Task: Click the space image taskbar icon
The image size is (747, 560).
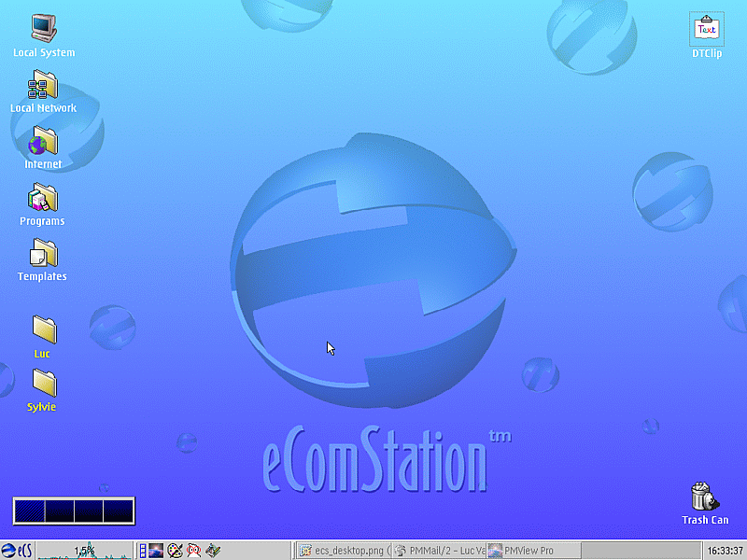Action: coord(156,551)
